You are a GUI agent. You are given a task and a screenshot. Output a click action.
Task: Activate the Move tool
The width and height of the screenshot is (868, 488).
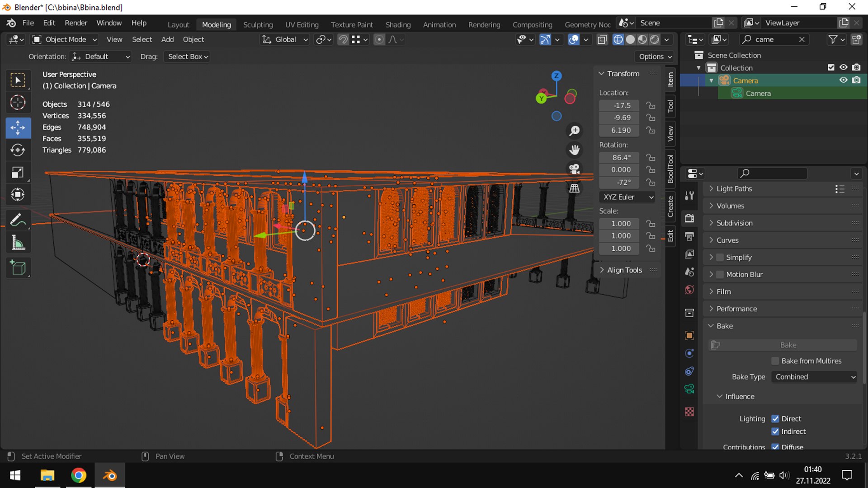(18, 128)
